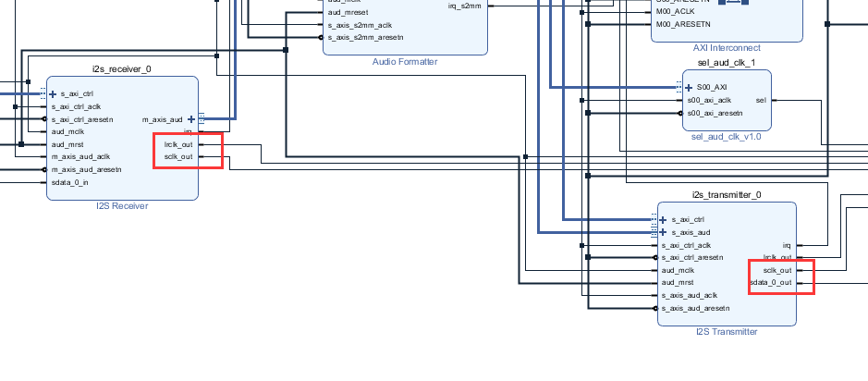Image resolution: width=868 pixels, height=381 pixels.
Task: Expand s_axi_ctrl interface on i2s_receiver_0
Action: coord(53,94)
